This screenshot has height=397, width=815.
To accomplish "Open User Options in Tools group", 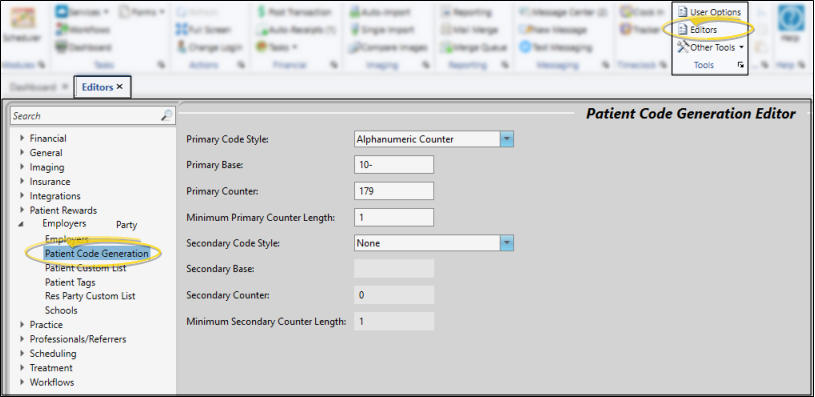I will (709, 12).
